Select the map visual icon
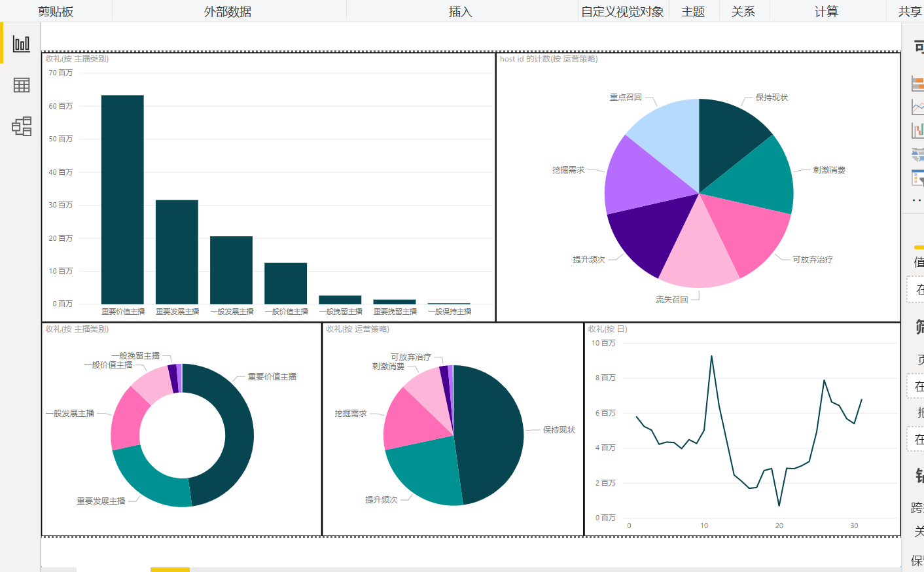 tap(918, 154)
